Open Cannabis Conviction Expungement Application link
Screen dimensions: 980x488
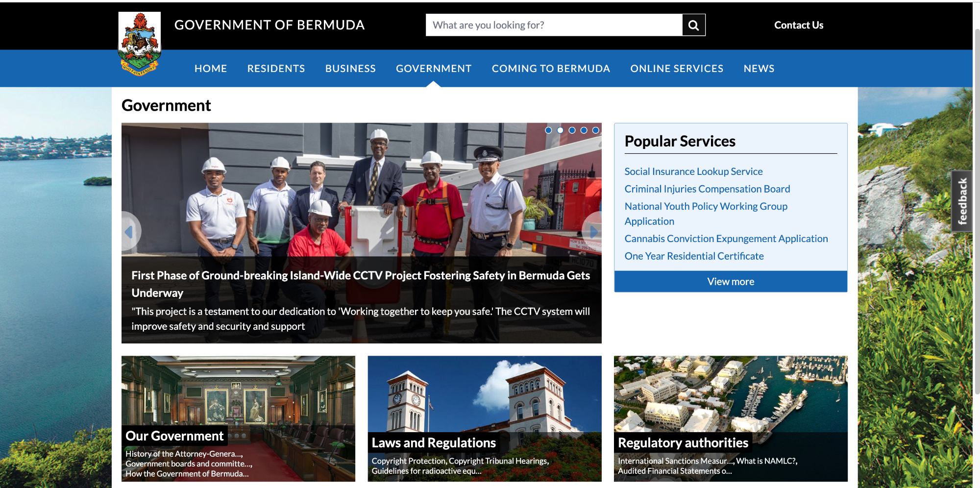[726, 239]
